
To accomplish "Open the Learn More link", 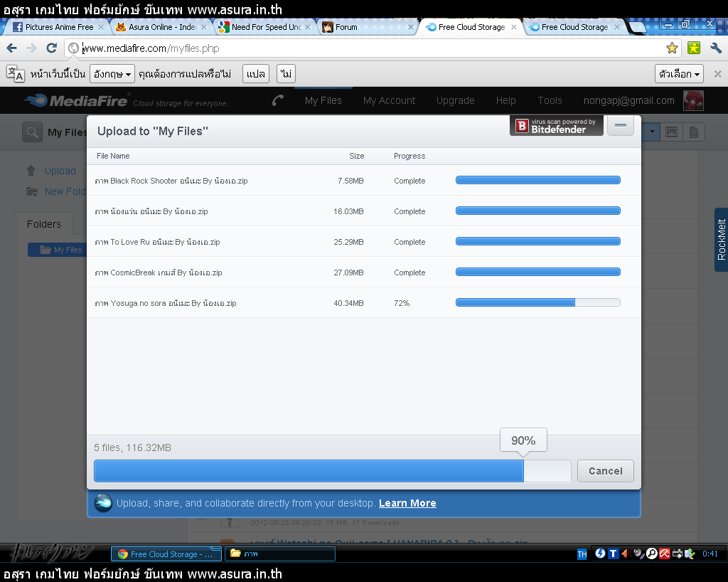I will pos(407,503).
